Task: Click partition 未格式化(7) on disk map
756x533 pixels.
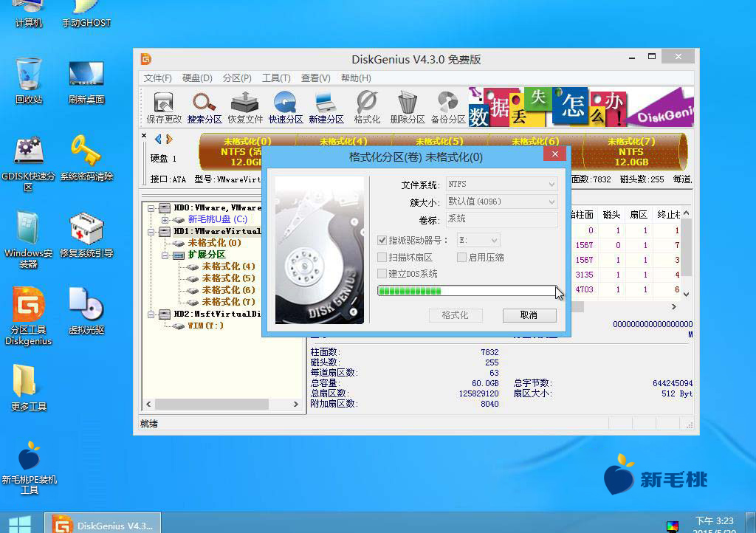Action: pyautogui.click(x=632, y=152)
